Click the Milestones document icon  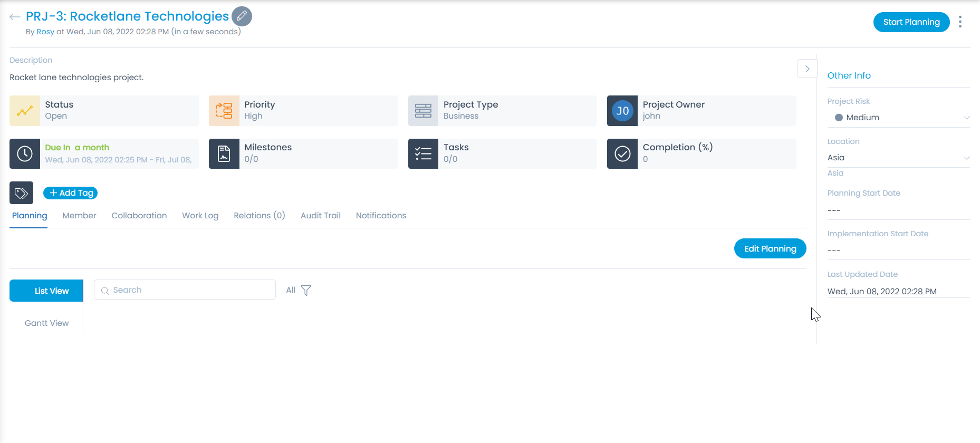[x=224, y=154]
